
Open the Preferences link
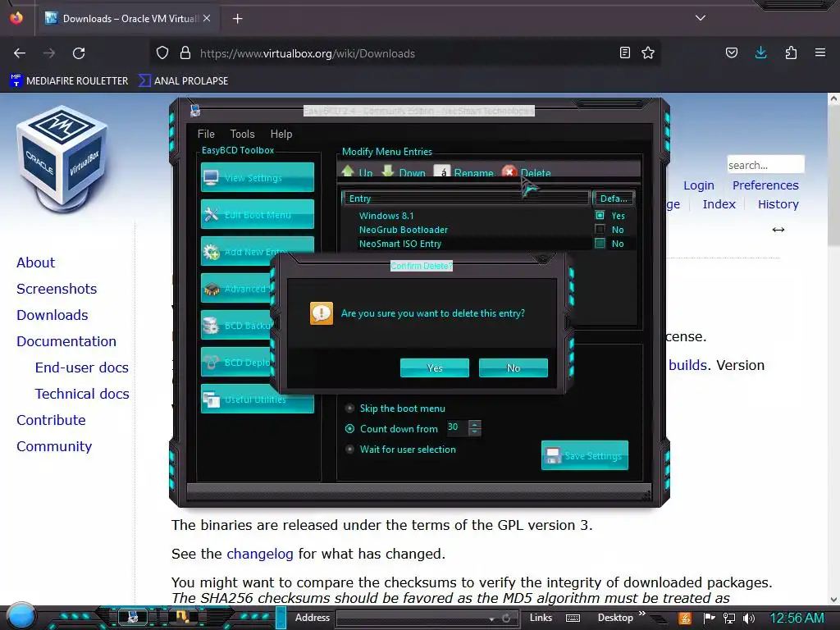coord(765,185)
